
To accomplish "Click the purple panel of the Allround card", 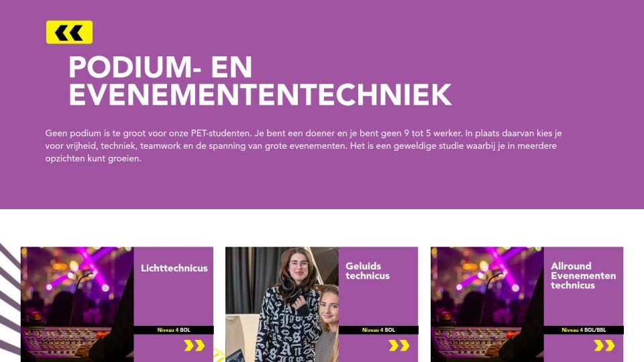I will coord(584,308).
